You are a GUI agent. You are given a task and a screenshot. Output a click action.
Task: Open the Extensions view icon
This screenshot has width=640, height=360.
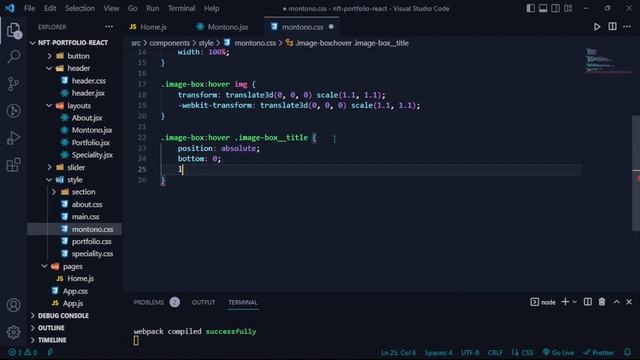13,165
